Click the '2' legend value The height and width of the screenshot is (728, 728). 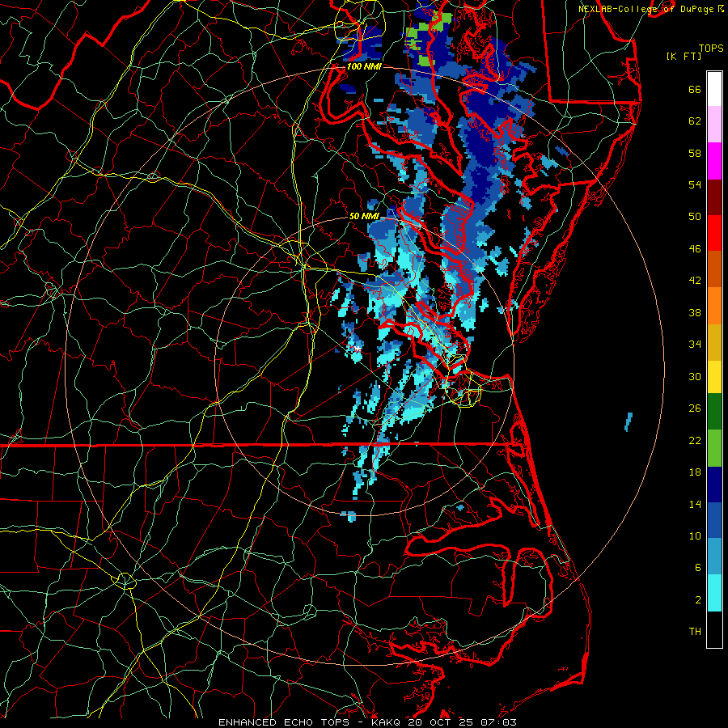[x=698, y=600]
